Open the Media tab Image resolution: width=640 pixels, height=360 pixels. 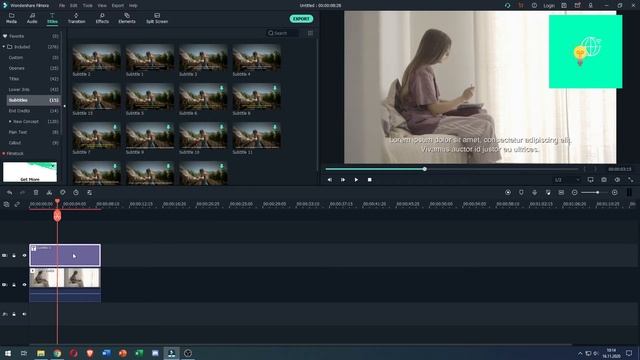tap(11, 18)
